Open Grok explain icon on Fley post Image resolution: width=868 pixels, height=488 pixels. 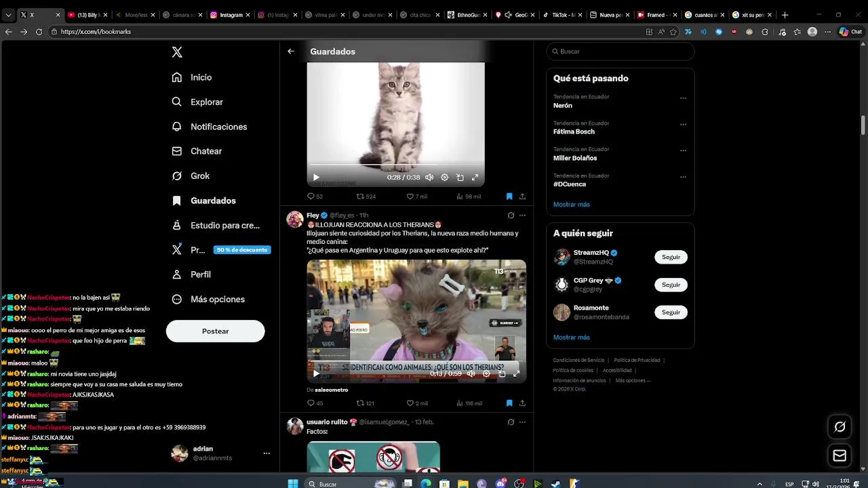[511, 216]
